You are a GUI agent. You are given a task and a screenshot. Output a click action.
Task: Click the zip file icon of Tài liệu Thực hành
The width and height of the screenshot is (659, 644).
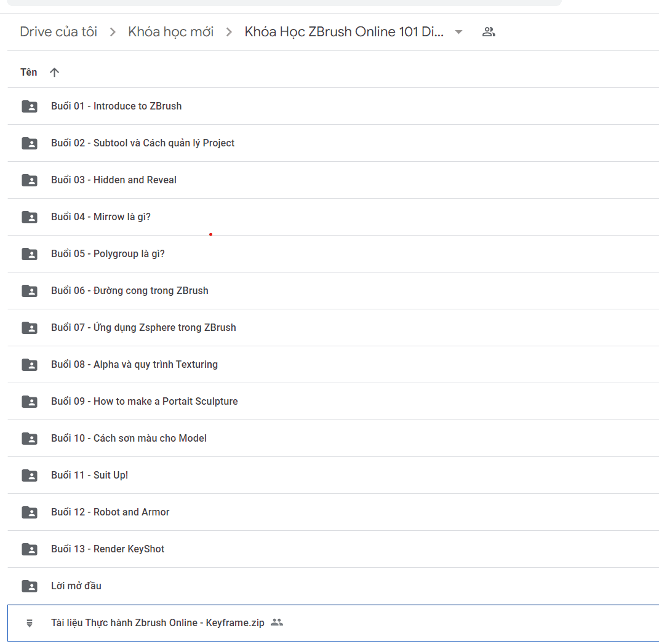click(x=30, y=623)
